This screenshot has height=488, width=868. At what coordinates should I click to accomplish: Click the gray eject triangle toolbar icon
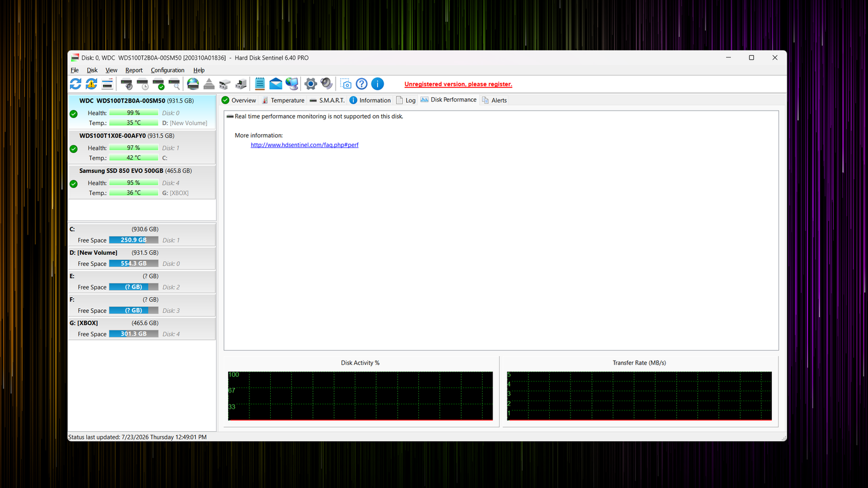click(209, 84)
